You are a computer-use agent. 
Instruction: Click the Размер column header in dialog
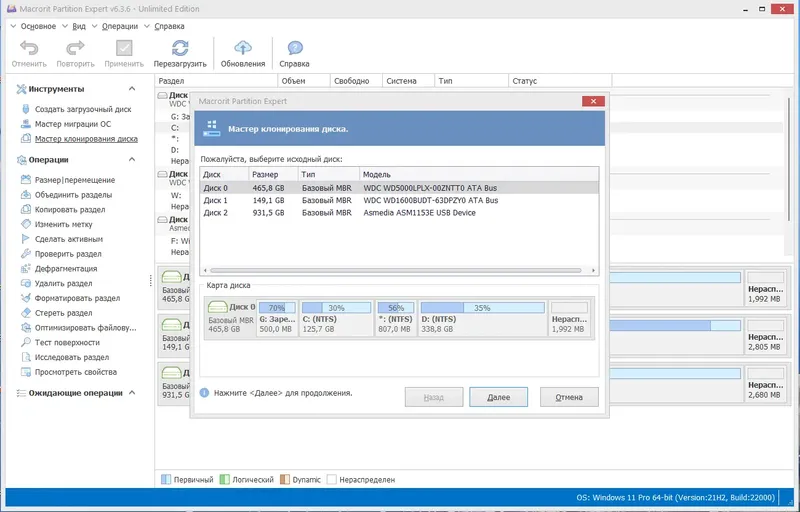pos(273,174)
